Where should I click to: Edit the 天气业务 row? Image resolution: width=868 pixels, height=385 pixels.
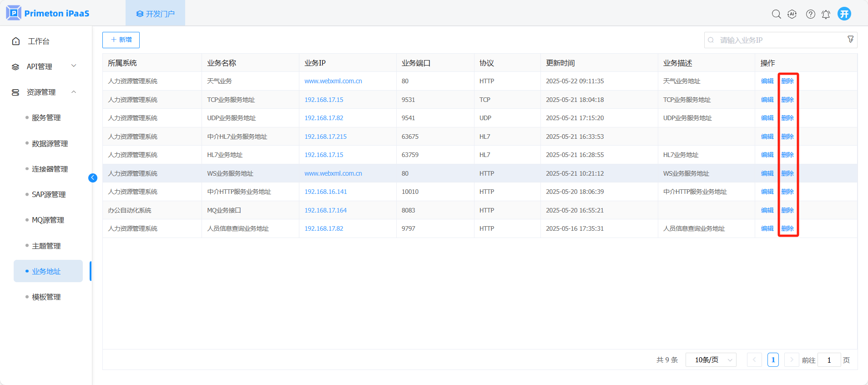pyautogui.click(x=767, y=81)
